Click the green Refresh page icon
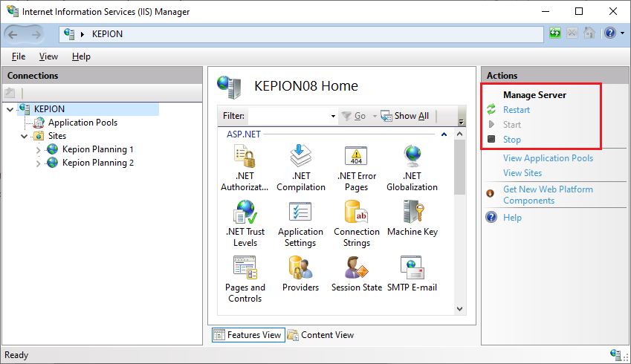 (x=555, y=33)
